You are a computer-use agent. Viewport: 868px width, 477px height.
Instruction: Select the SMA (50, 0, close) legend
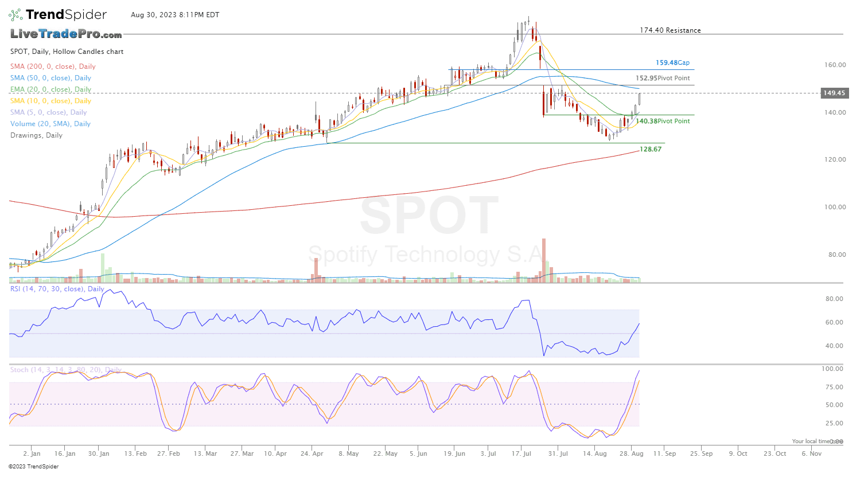pos(50,78)
